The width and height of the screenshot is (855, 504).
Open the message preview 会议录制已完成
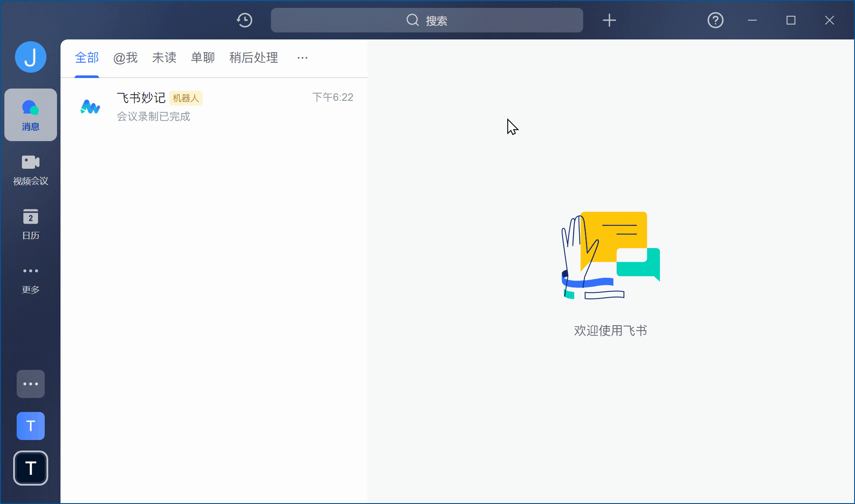click(x=153, y=117)
